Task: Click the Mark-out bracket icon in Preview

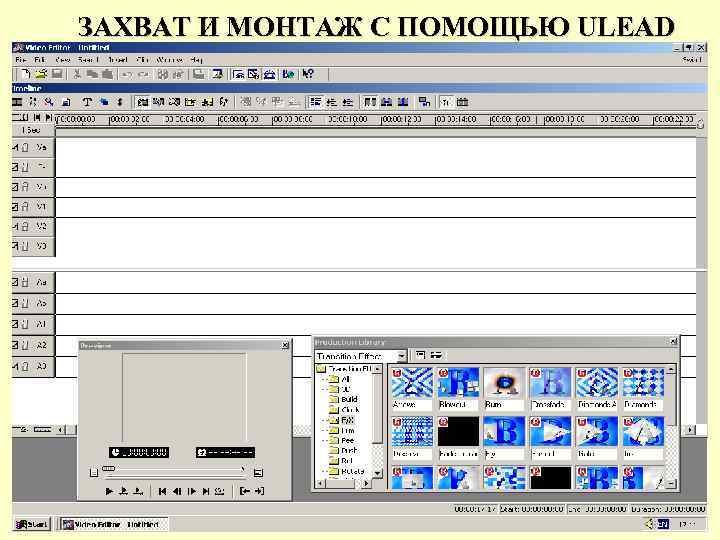Action: pyautogui.click(x=259, y=491)
